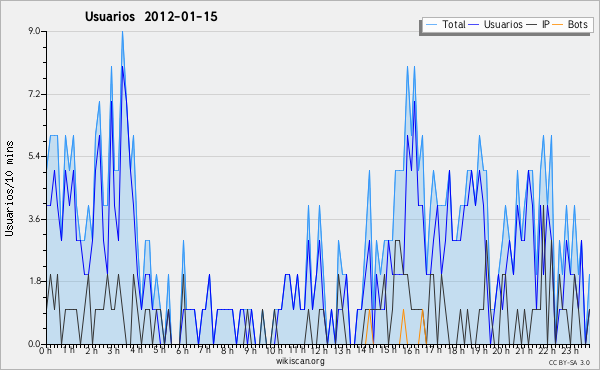Click the dark blue Usuarios legend line
This screenshot has width=600, height=370.
click(x=474, y=25)
